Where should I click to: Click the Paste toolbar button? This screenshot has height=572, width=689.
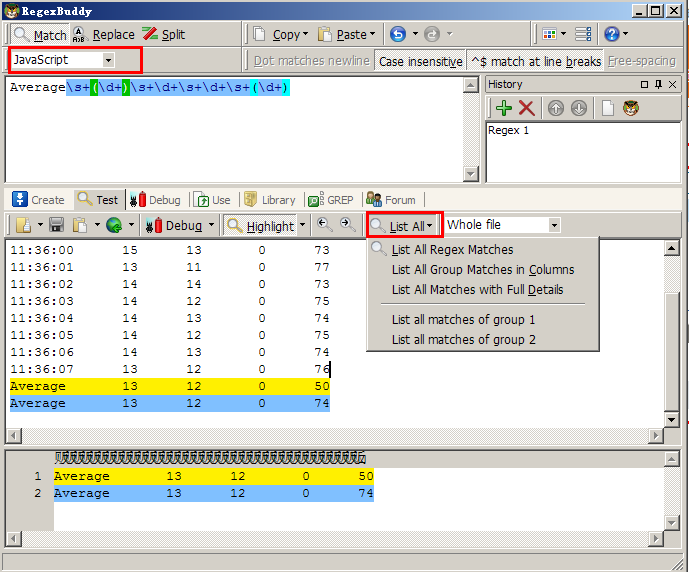[346, 34]
